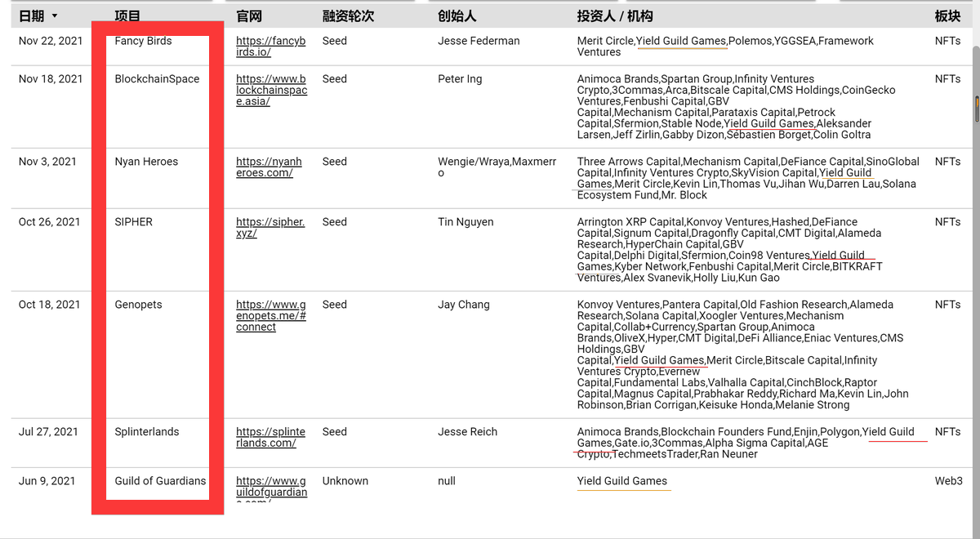Click the Web3 tag for Guild of Guardians

click(948, 481)
